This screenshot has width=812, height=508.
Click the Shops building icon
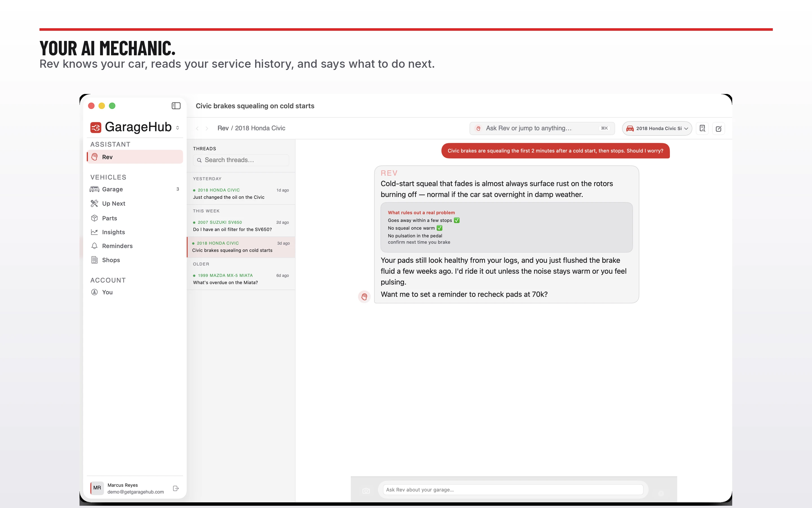94,260
